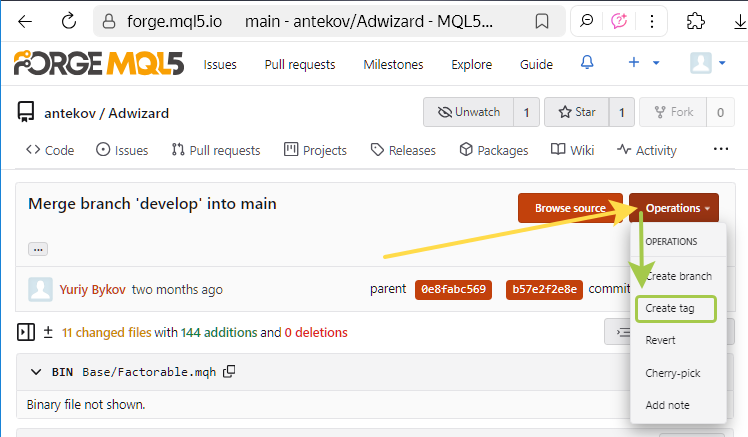Screen dimensions: 748x437
Task: Reload the page with the refresh icon
Action: (69, 21)
